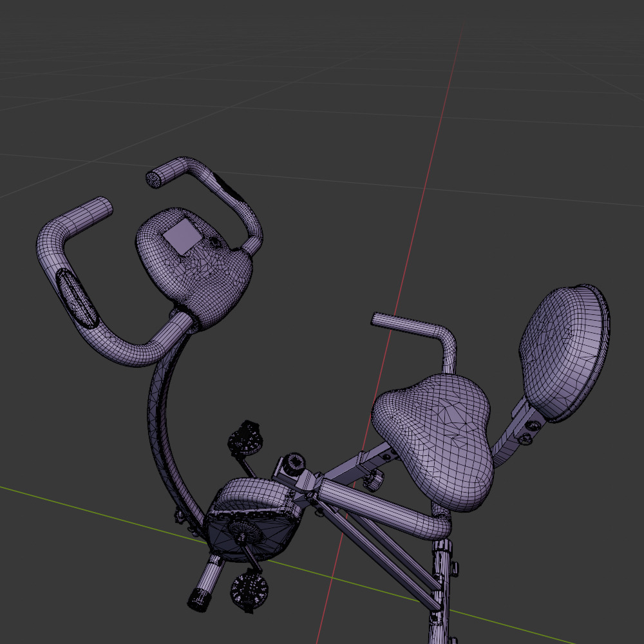644x644 pixels.
Task: Select the vertical seat post at bottom
Action: [x=442, y=591]
